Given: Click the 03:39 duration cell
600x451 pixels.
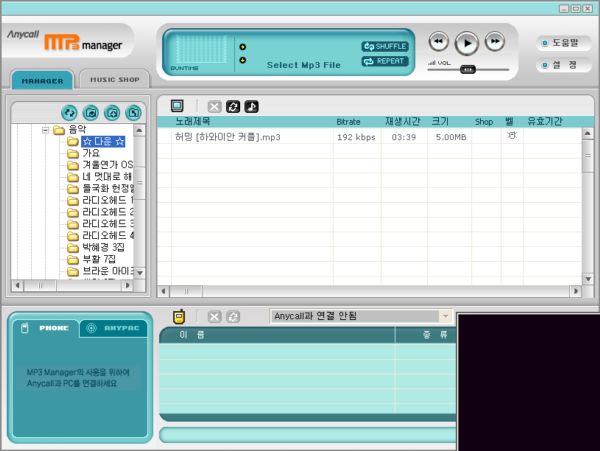Looking at the screenshot, I should coord(404,137).
